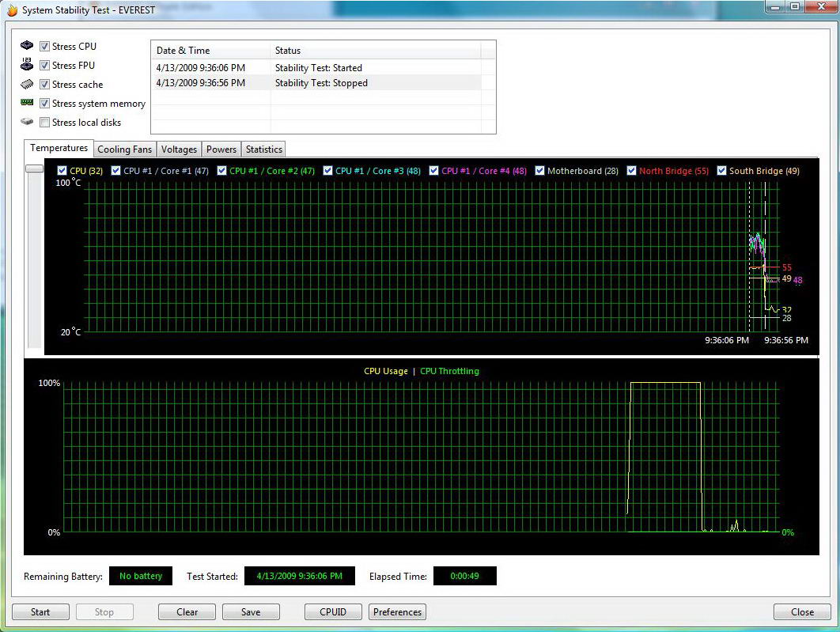The image size is (840, 632).
Task: Click the CPU Usage graph label
Action: click(386, 371)
